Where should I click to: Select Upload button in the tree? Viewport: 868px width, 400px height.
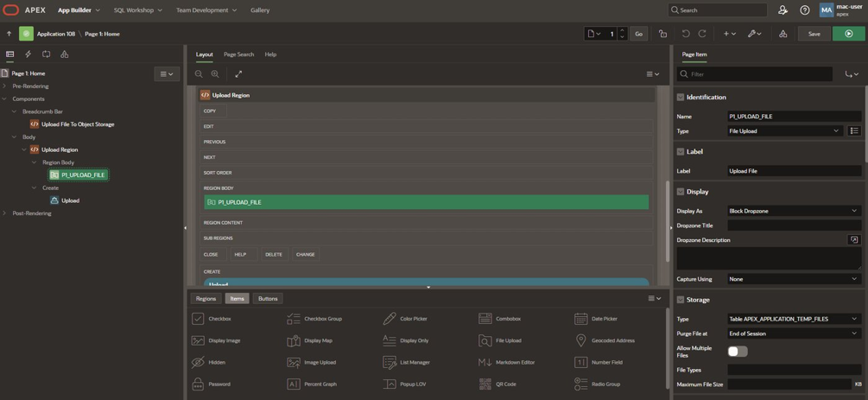70,200
